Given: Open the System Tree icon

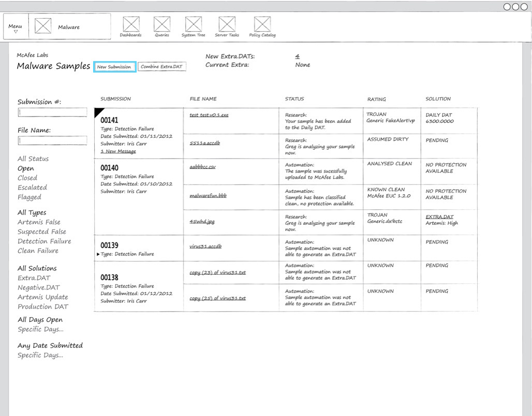Looking at the screenshot, I should point(194,24).
